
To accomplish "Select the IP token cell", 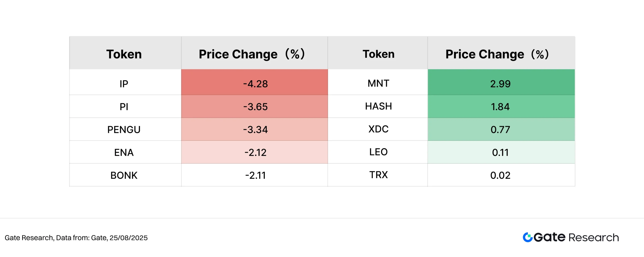I will pyautogui.click(x=124, y=84).
